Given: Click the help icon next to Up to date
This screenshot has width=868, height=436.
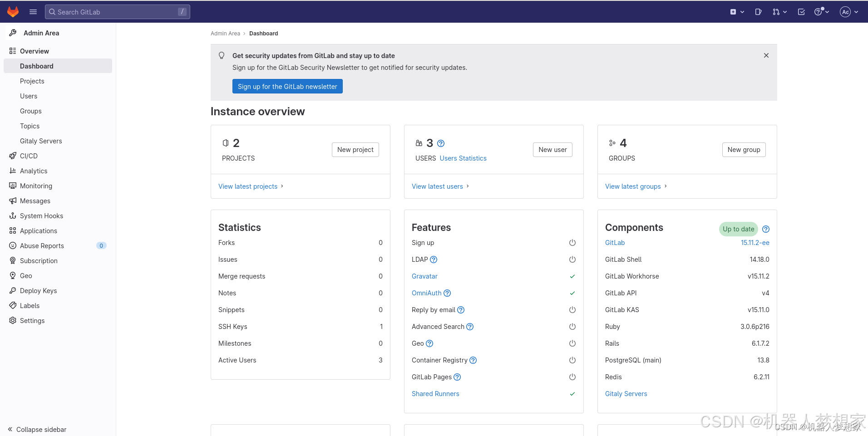Looking at the screenshot, I should point(766,229).
